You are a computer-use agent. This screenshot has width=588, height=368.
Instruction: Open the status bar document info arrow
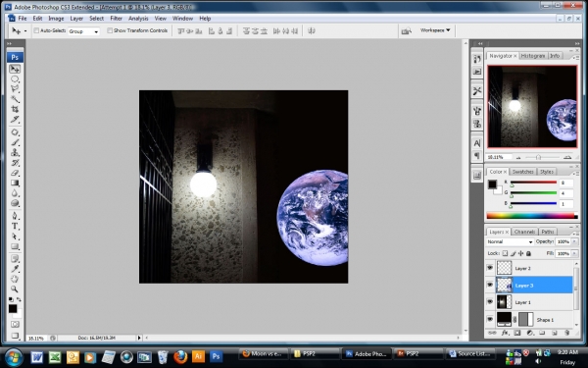click(139, 338)
